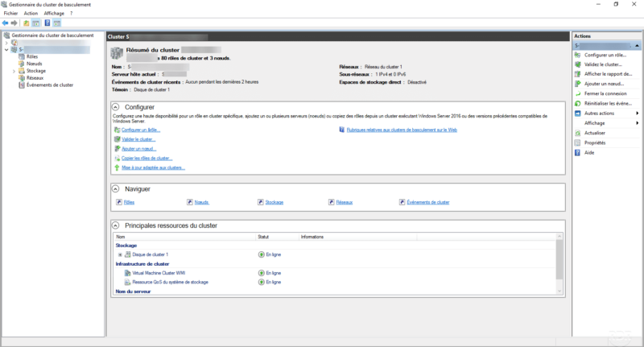Click the Propriétés icon in Actions pane
This screenshot has width=644, height=347.
pos(577,143)
